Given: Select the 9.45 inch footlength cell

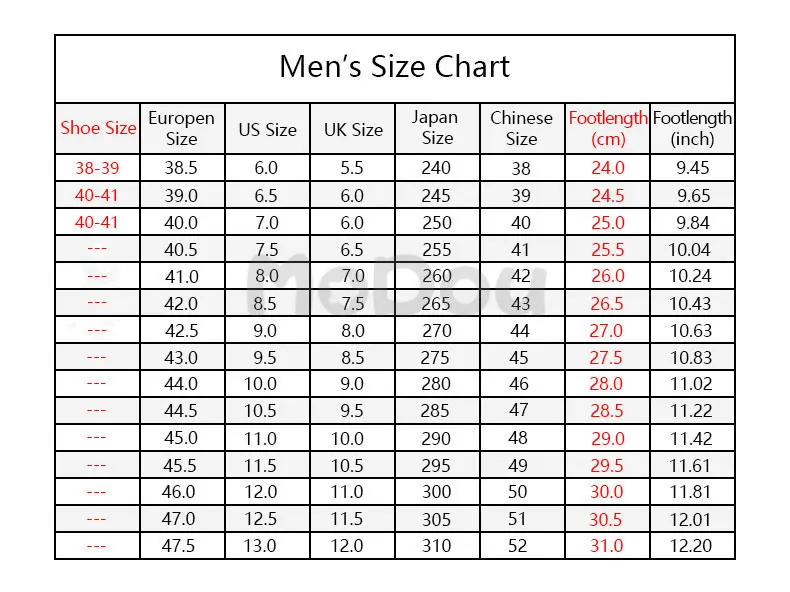Looking at the screenshot, I should point(693,168).
